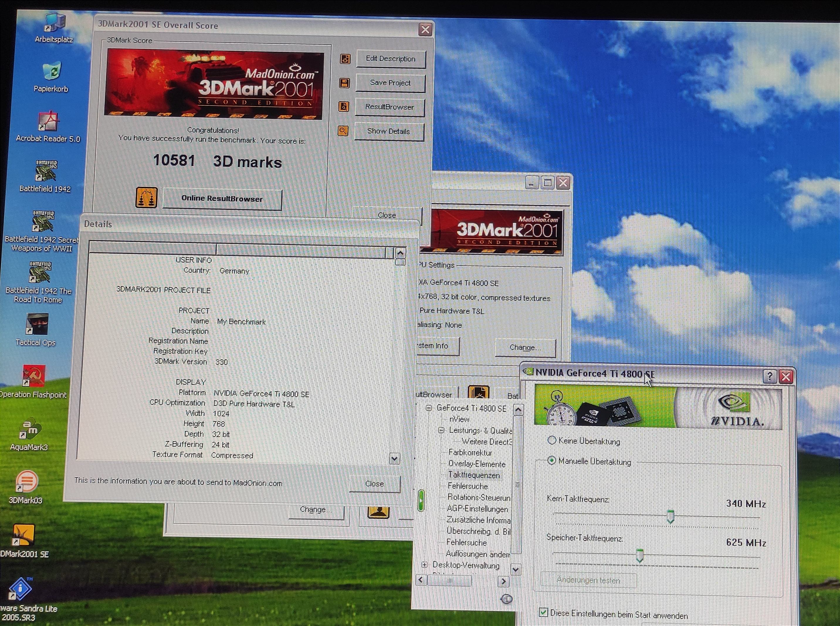Screen dimensions: 840x626
Task: Collapse the GeForce4 Ti 4800 SE tree node
Action: click(x=429, y=408)
